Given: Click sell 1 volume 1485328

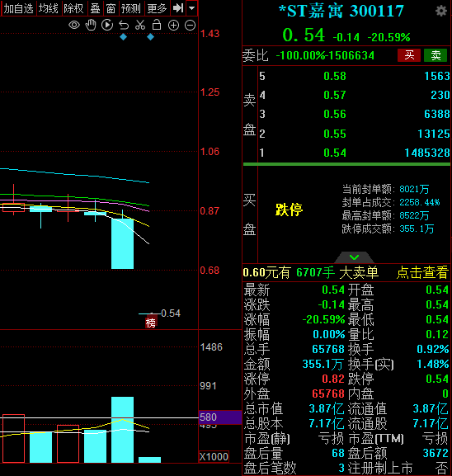Looking at the screenshot, I should (x=427, y=153).
